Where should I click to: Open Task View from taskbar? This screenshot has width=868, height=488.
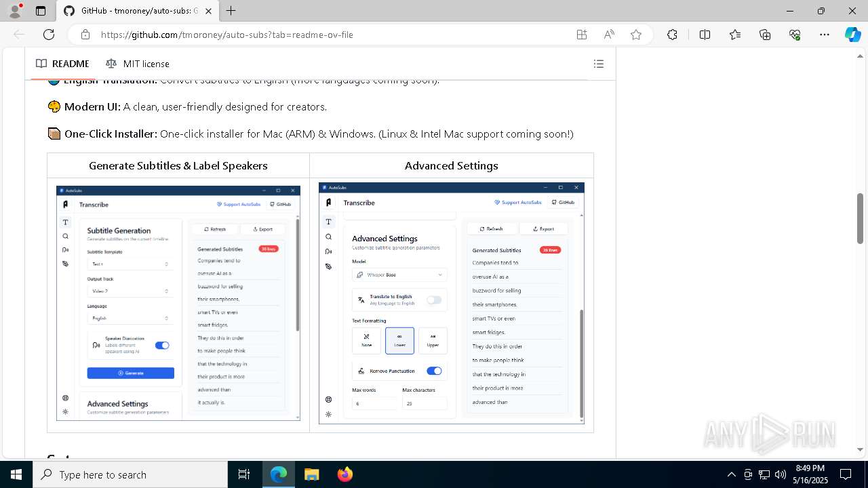(x=244, y=474)
